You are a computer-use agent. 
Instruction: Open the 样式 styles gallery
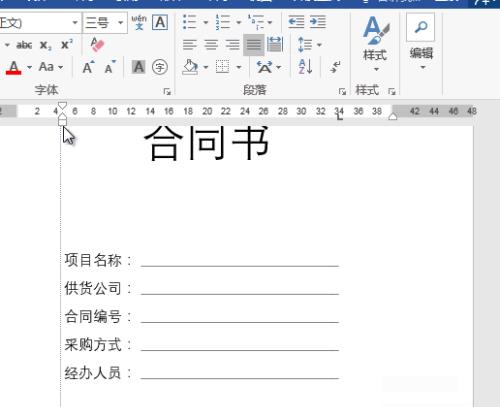pyautogui.click(x=375, y=43)
